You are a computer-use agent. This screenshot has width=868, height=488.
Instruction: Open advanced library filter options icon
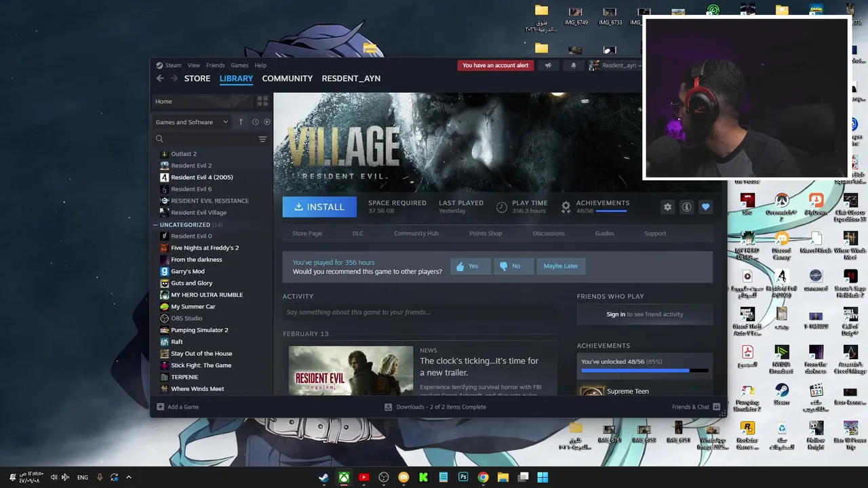point(262,139)
